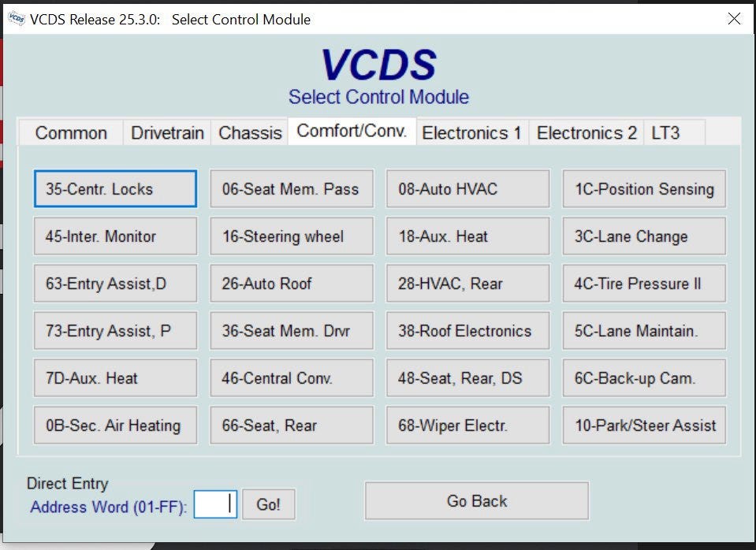Select 48-Seat, Rear, DS module
This screenshot has height=550, width=756.
[467, 377]
